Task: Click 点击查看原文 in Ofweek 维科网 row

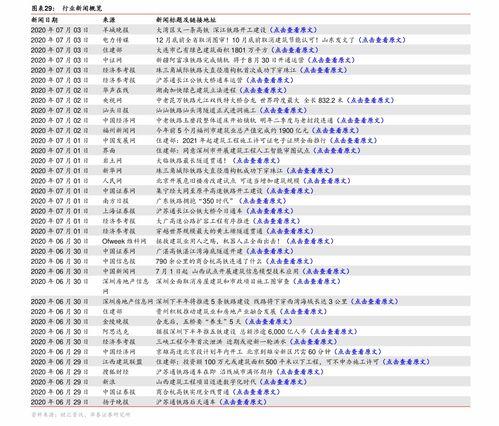Action: coord(310,241)
